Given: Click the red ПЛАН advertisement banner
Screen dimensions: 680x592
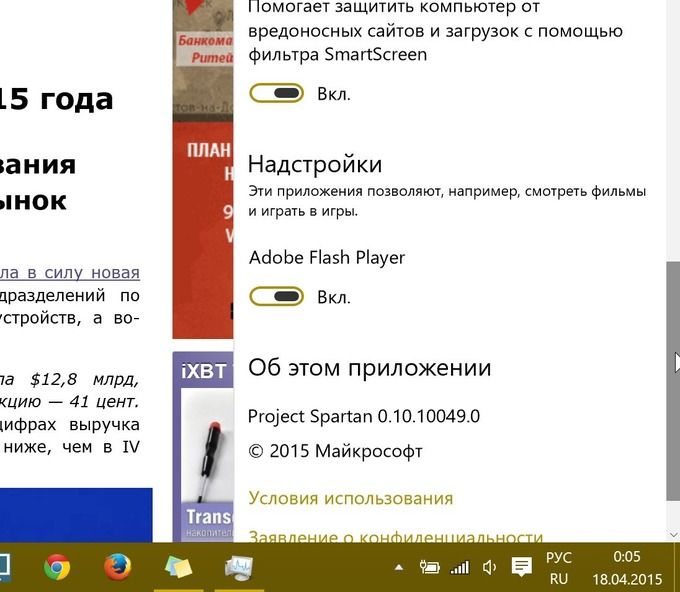Looking at the screenshot, I should pos(203,230).
